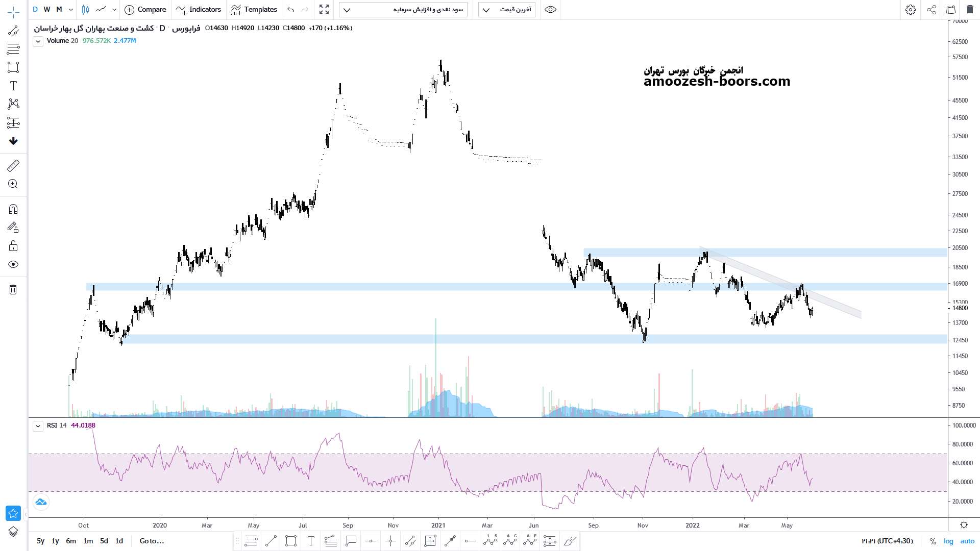Select the 6m time range

[71, 541]
